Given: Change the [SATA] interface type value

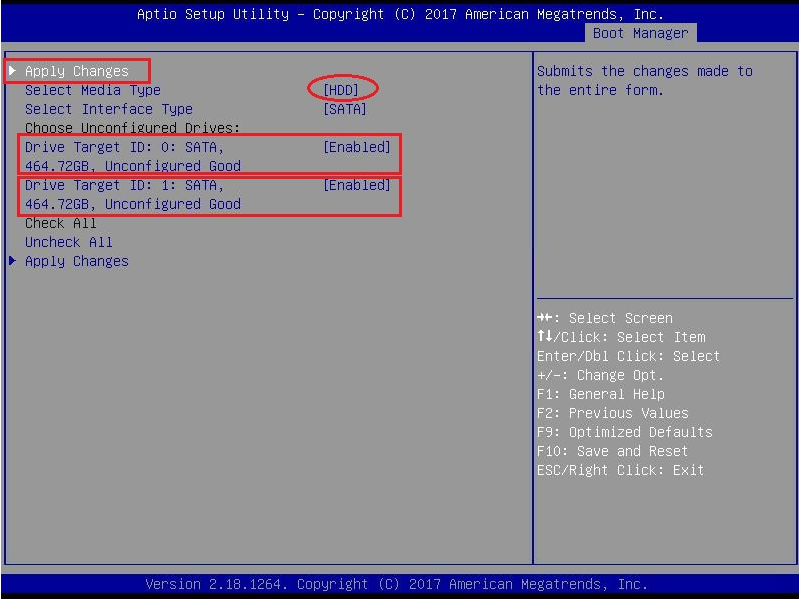Looking at the screenshot, I should tap(344, 109).
